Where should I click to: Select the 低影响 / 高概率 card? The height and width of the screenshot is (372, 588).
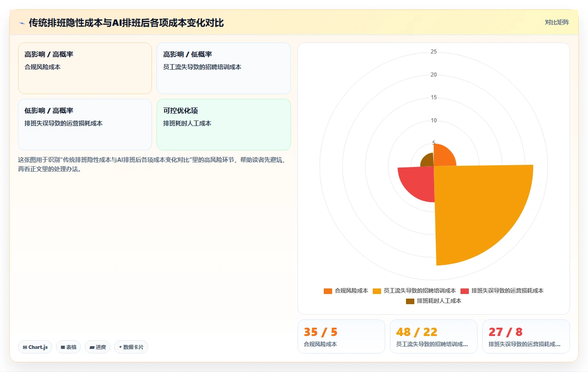point(85,125)
